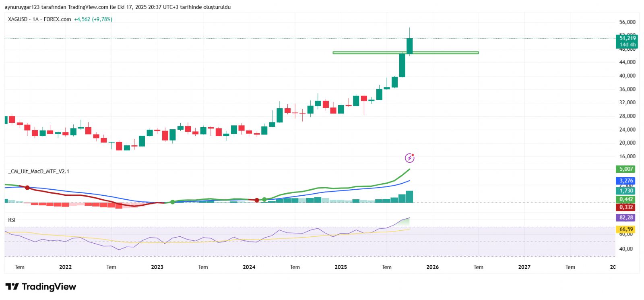Click the red MACD crossover dot at 2024
Viewport: 644px width, 300px height.
coord(257,200)
